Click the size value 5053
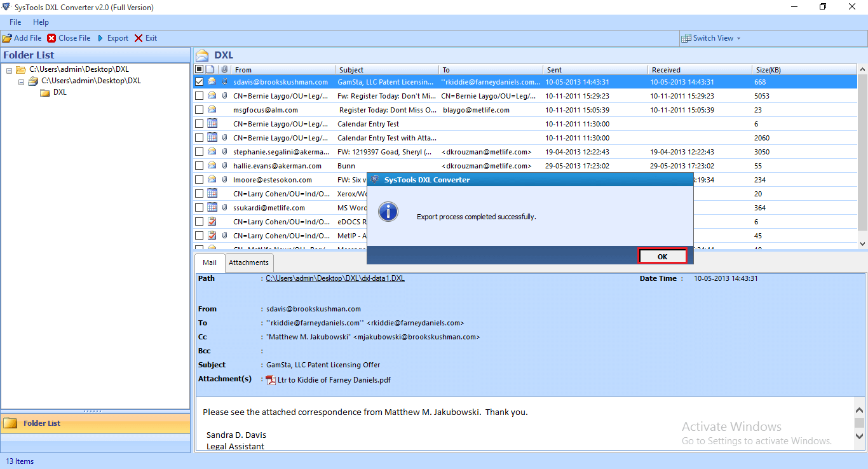This screenshot has width=868, height=469. [x=762, y=96]
